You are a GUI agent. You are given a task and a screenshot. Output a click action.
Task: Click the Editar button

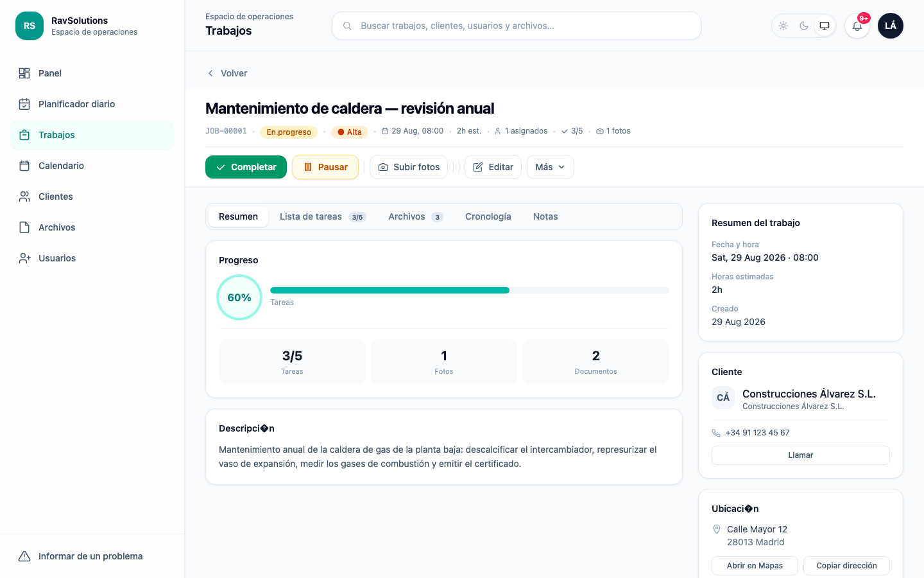coord(493,167)
